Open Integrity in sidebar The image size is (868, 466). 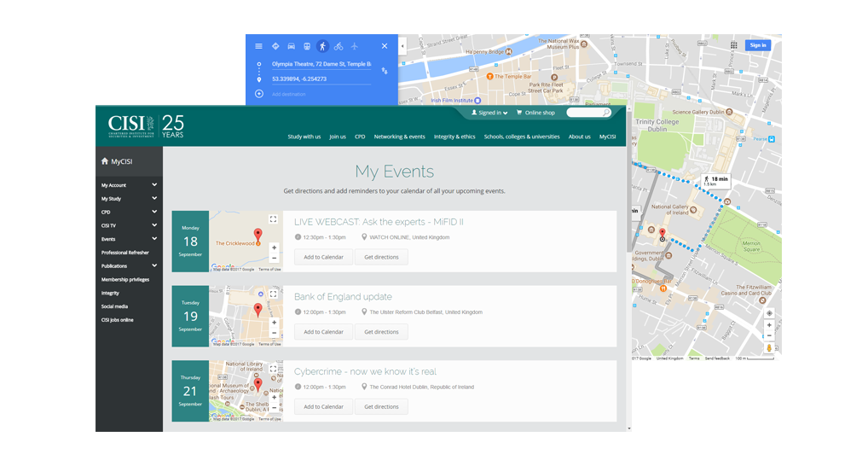[110, 293]
